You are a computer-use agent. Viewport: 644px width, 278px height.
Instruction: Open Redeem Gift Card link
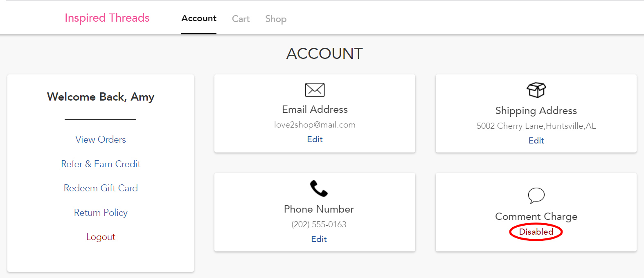[101, 188]
